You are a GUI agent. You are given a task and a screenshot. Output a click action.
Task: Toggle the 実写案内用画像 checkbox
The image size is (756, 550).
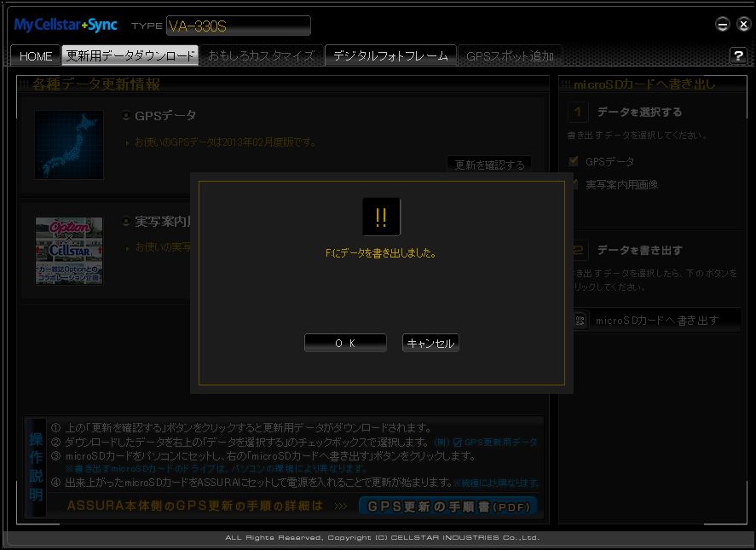[574, 184]
